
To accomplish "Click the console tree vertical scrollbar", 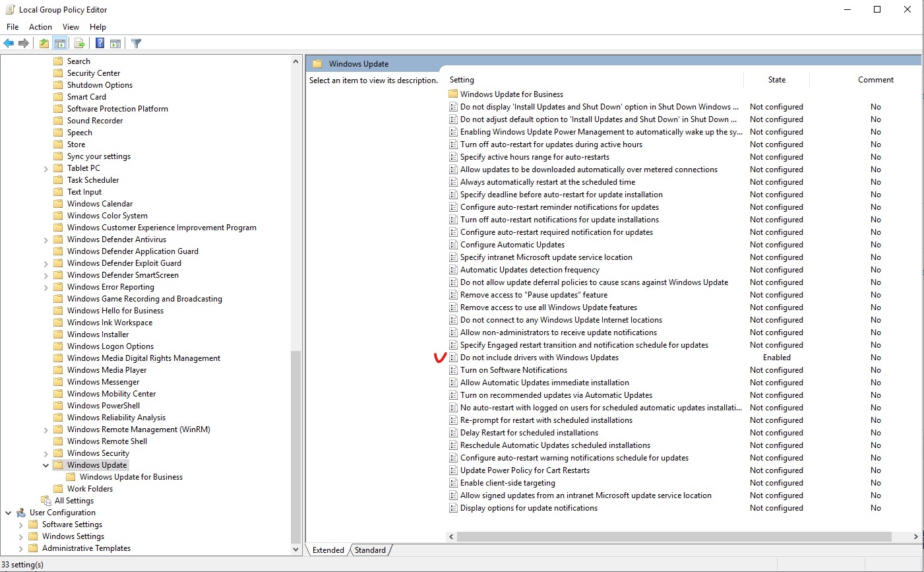I will [295, 447].
